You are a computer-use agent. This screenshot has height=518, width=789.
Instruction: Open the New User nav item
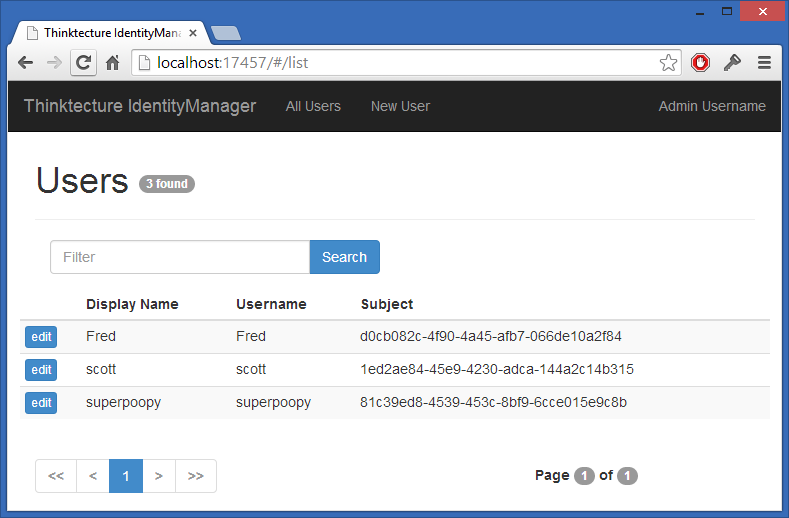[x=400, y=106]
